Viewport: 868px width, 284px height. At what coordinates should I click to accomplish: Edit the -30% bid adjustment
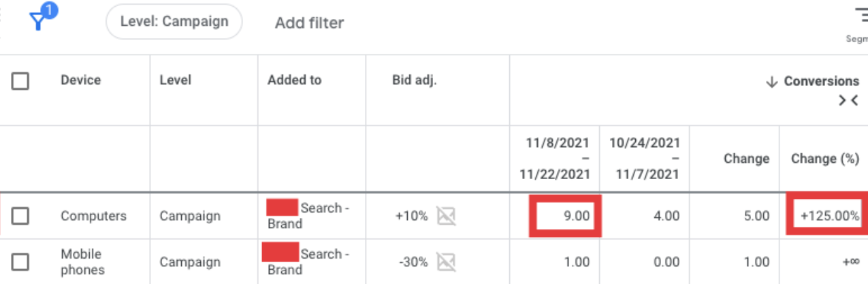point(411,262)
